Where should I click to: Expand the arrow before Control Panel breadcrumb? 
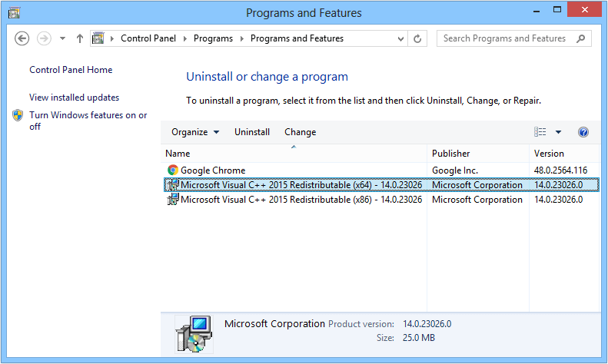coord(112,38)
